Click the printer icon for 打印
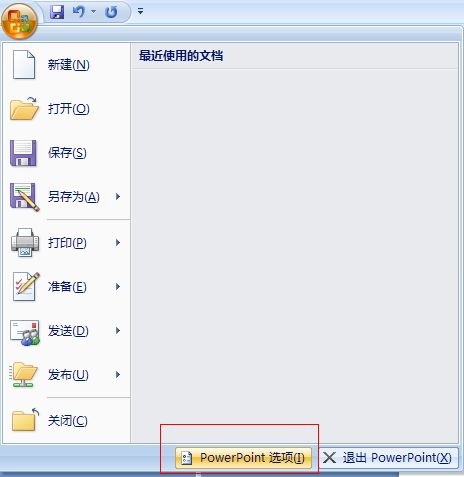This screenshot has height=477, width=464. [x=25, y=242]
